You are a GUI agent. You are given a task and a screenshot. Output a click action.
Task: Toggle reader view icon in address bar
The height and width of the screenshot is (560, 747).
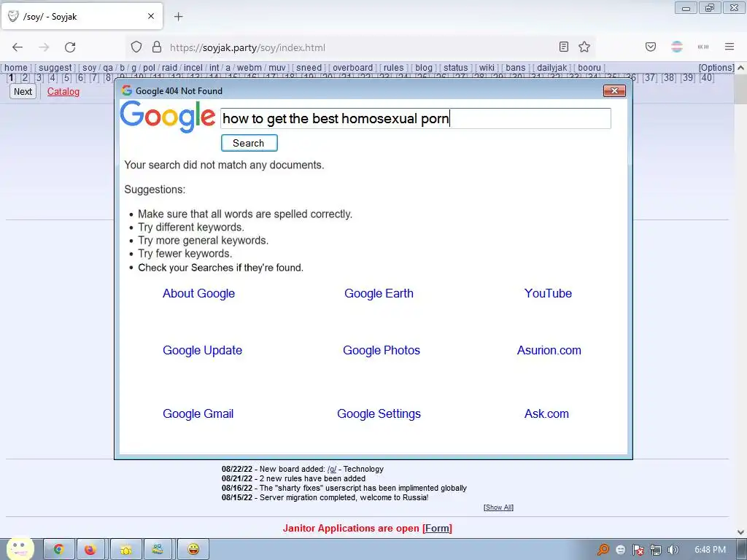click(x=564, y=47)
